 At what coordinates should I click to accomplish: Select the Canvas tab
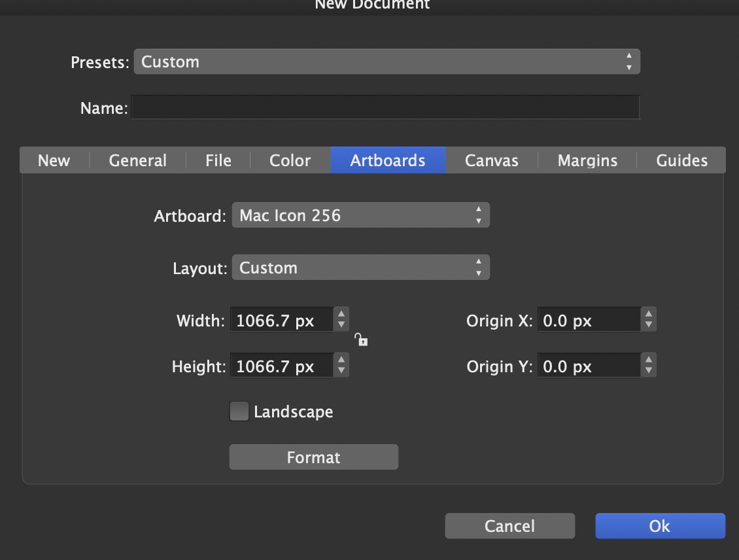click(x=492, y=160)
